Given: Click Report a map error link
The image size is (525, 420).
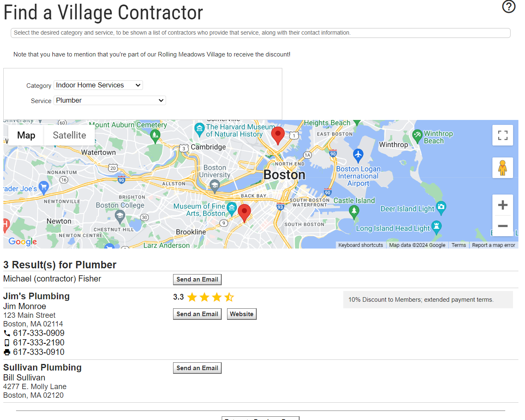Looking at the screenshot, I should click(x=494, y=245).
